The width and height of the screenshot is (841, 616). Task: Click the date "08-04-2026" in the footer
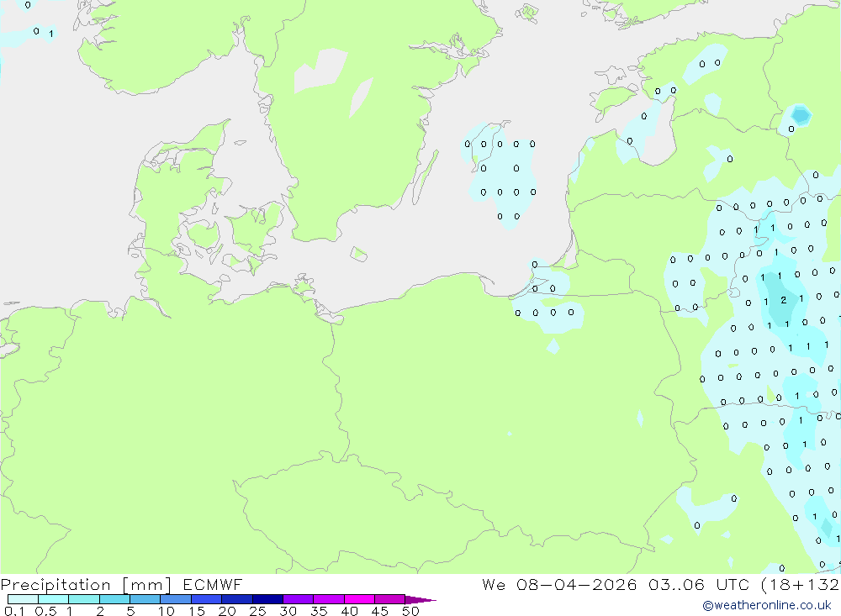tap(576, 584)
